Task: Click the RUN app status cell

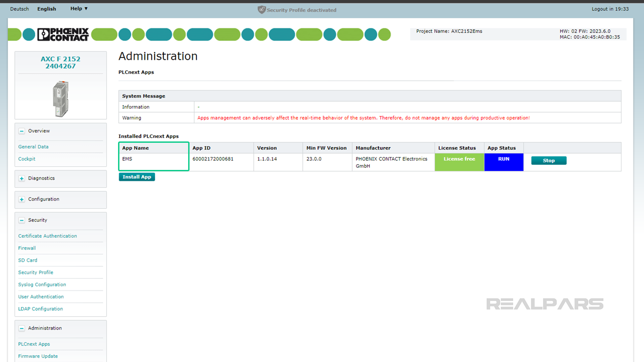Action: [504, 162]
